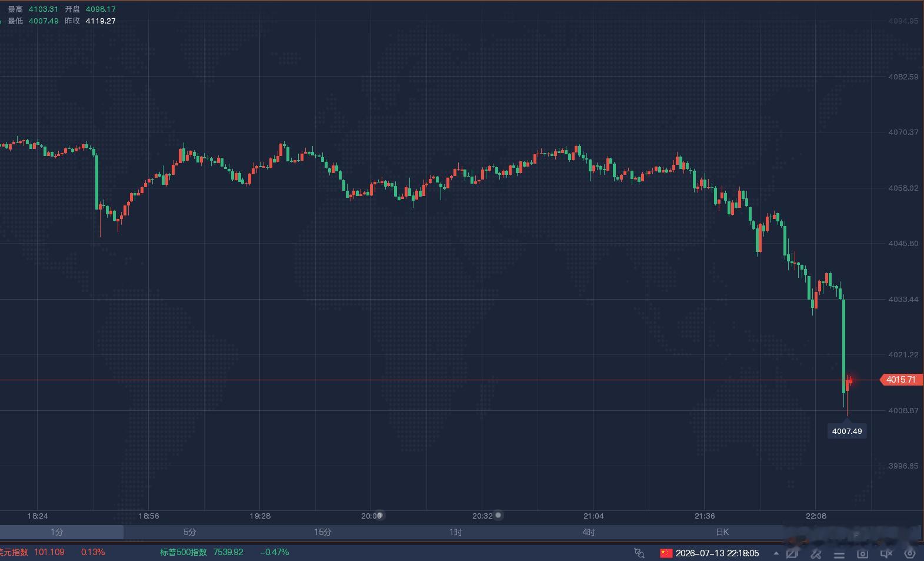
Task: Select the 1时 chart interval
Action: [455, 532]
